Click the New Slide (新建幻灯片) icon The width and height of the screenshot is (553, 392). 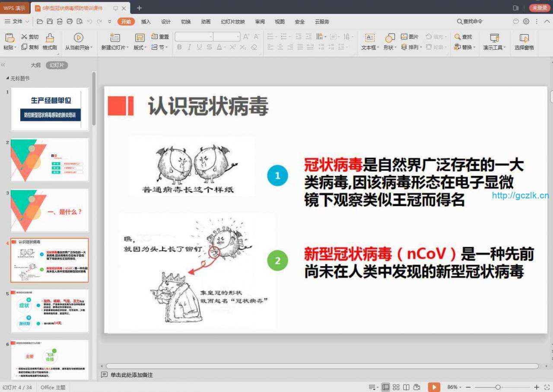115,38
